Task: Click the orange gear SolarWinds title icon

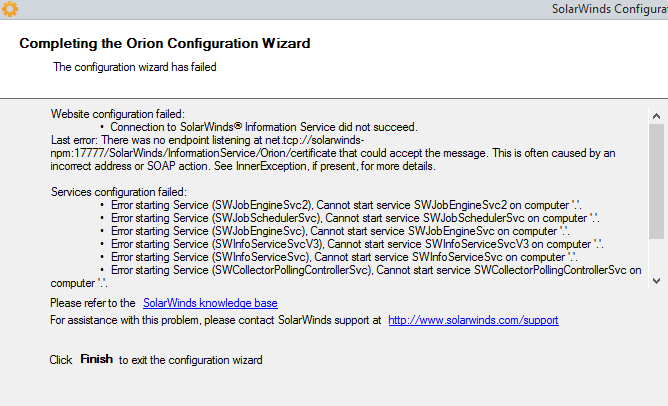Action: (9, 9)
